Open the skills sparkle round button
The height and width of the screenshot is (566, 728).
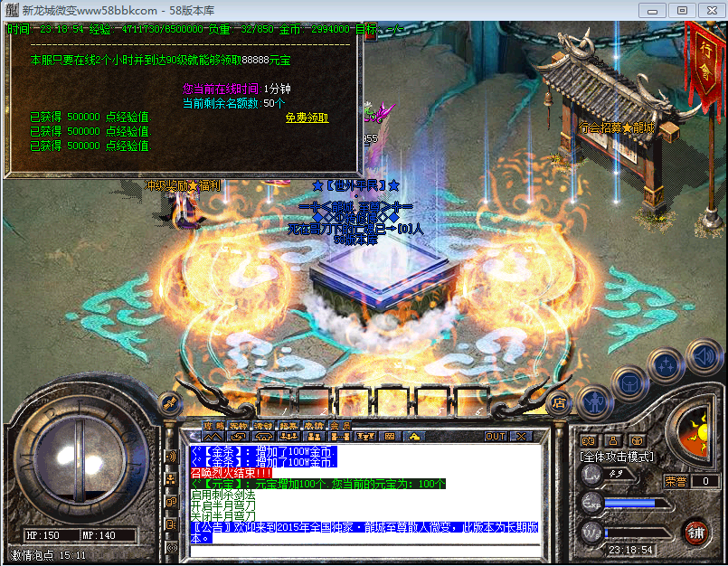pyautogui.click(x=666, y=365)
